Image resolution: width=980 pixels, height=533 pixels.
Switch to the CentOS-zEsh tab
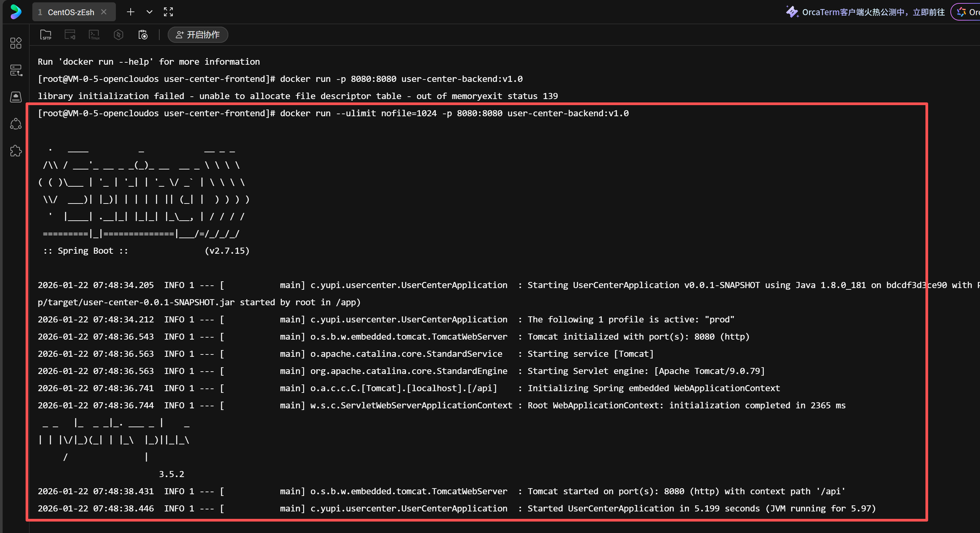point(71,12)
